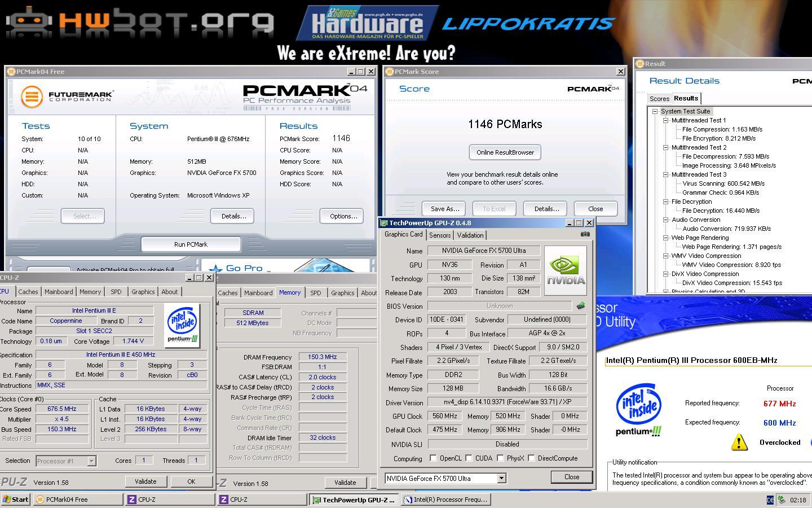Click the Futuremark Corporation logo
The height and width of the screenshot is (508, 812).
[67, 97]
